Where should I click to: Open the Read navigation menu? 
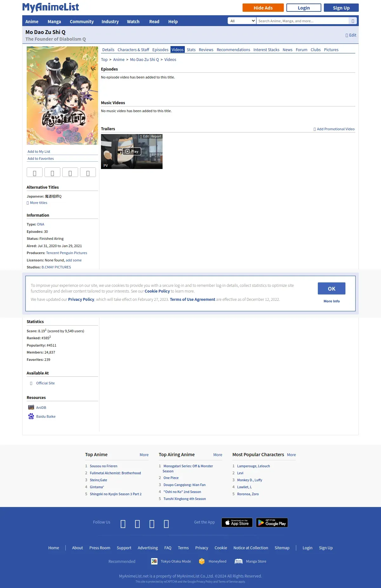coord(154,22)
